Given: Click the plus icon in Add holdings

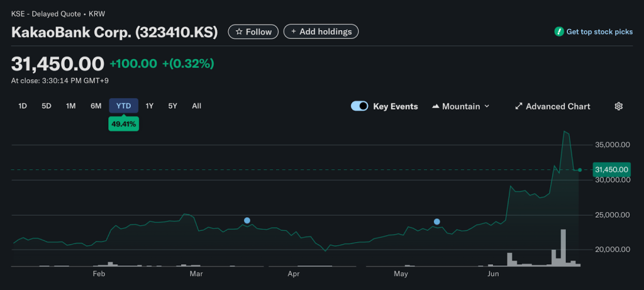Looking at the screenshot, I should point(294,31).
